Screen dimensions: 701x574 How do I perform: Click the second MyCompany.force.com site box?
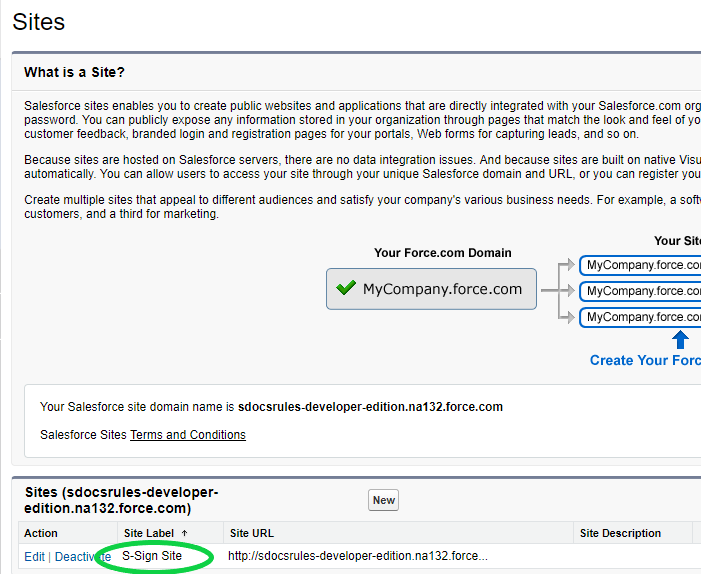point(640,291)
